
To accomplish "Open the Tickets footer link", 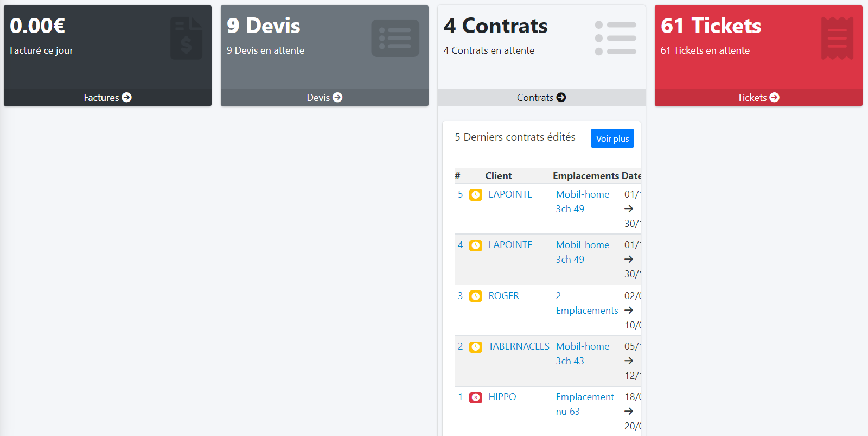I will (x=758, y=98).
